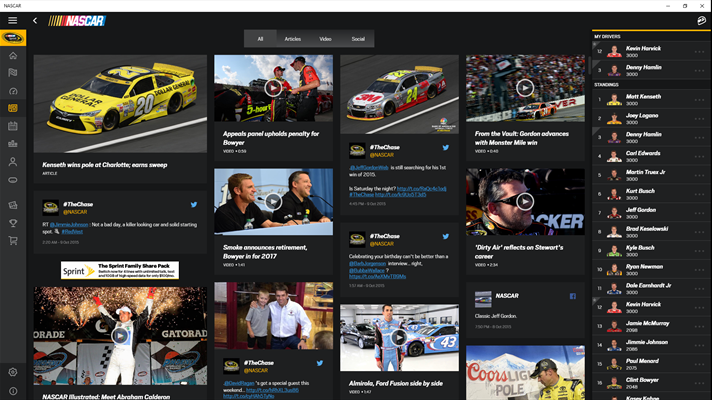The image size is (712, 400).
Task: Open the info icon in sidebar
Action: pyautogui.click(x=13, y=391)
